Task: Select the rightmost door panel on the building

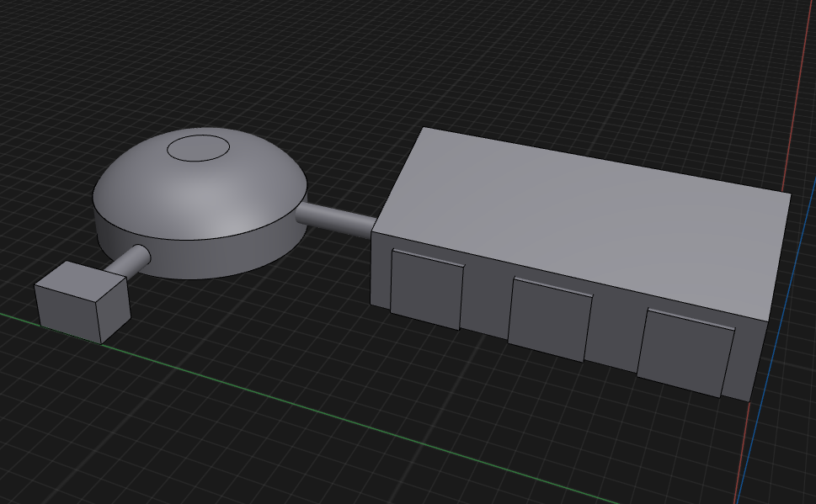Action: (686, 352)
